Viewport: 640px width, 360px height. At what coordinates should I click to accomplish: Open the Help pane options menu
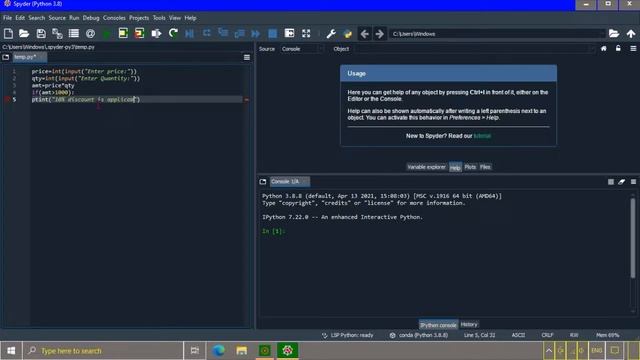click(x=633, y=49)
